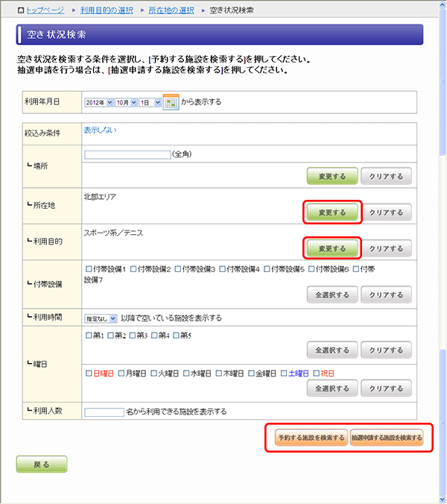Open 所在地の選択 breadcrumb link
This screenshot has width=447, height=504.
click(171, 10)
